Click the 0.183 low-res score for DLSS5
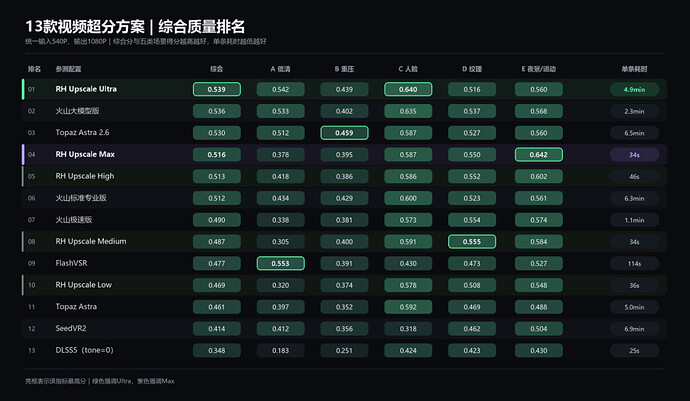Viewport: 690px width, 401px height. click(280, 350)
